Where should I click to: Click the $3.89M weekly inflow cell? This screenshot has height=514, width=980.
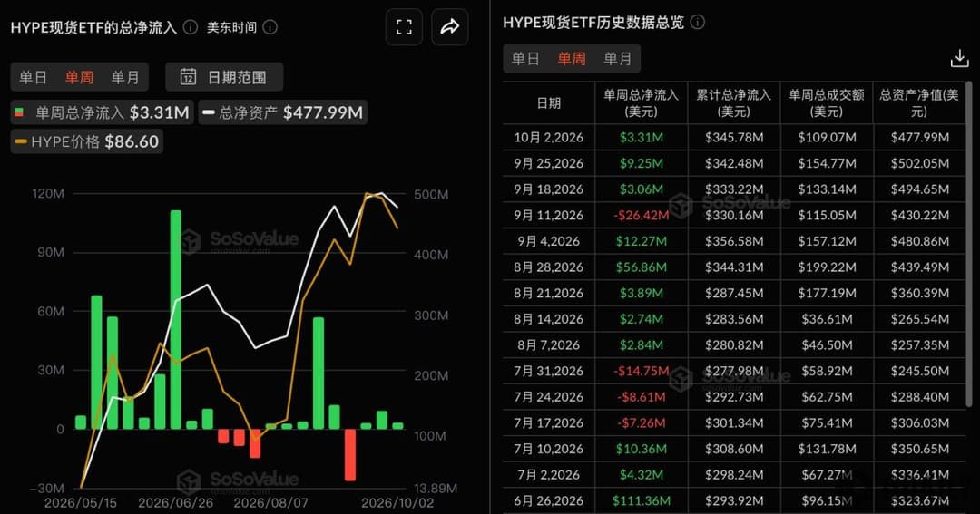tap(641, 293)
